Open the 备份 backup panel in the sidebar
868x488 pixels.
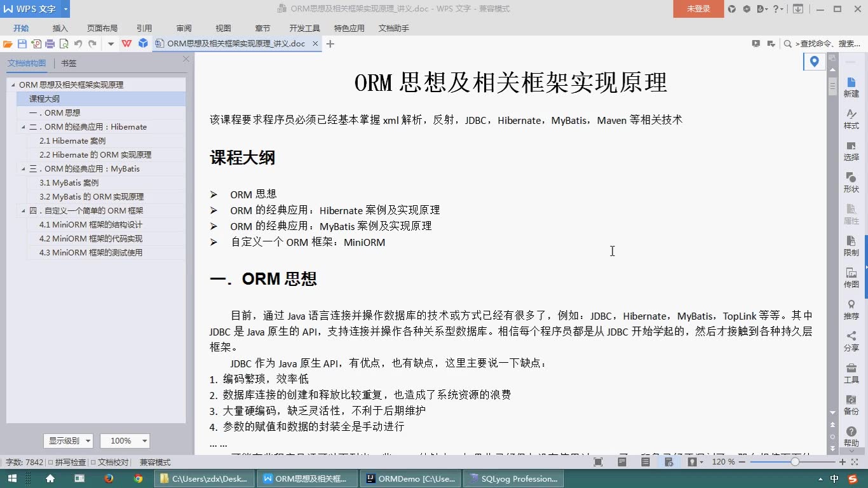pyautogui.click(x=851, y=405)
